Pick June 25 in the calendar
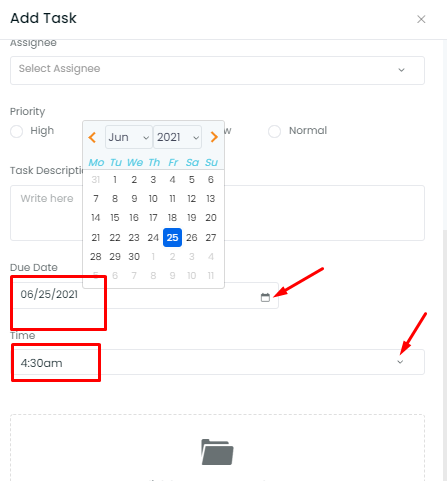The image size is (447, 481). click(172, 237)
